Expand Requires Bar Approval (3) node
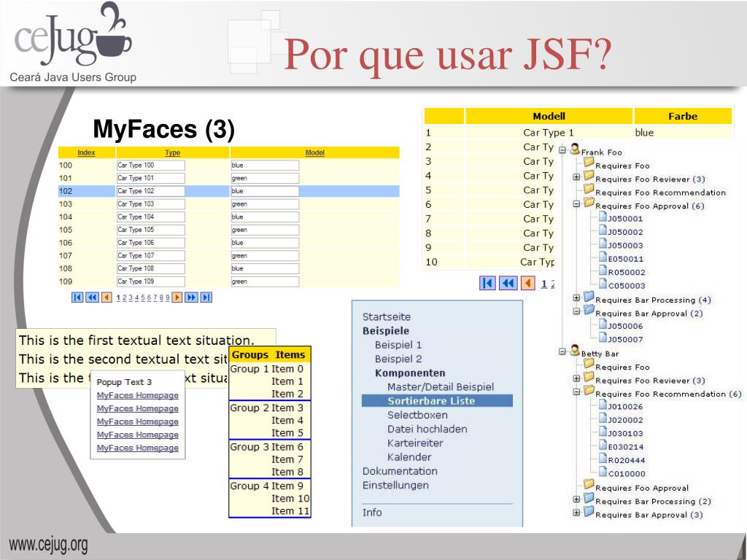 coord(576,513)
